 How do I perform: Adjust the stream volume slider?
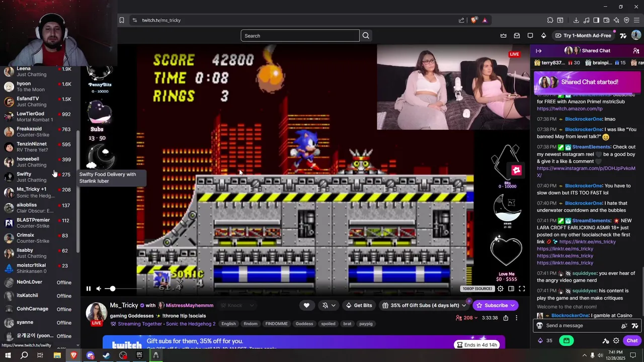[x=123, y=289]
